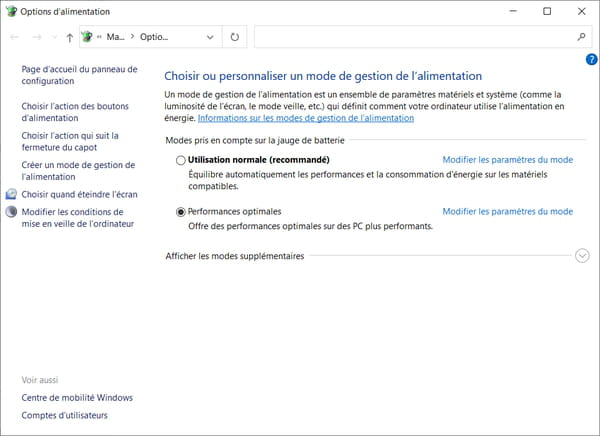Go up one level with the up arrow

[69, 38]
